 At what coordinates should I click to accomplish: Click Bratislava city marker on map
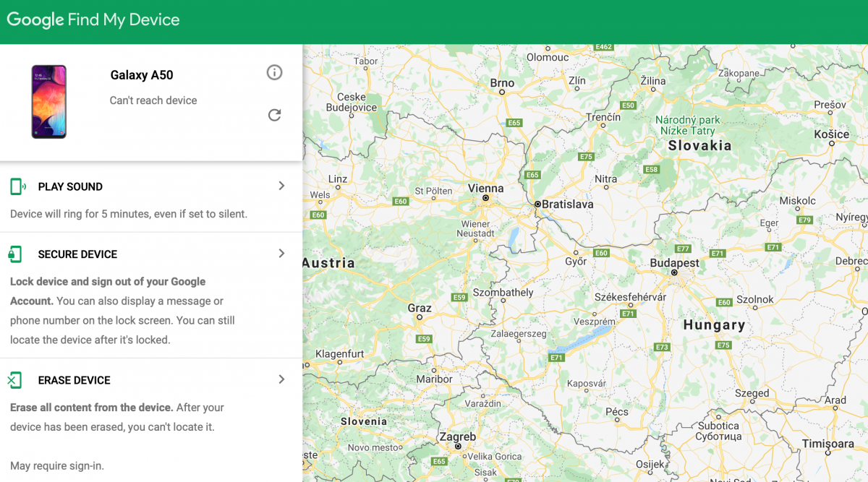pos(537,205)
